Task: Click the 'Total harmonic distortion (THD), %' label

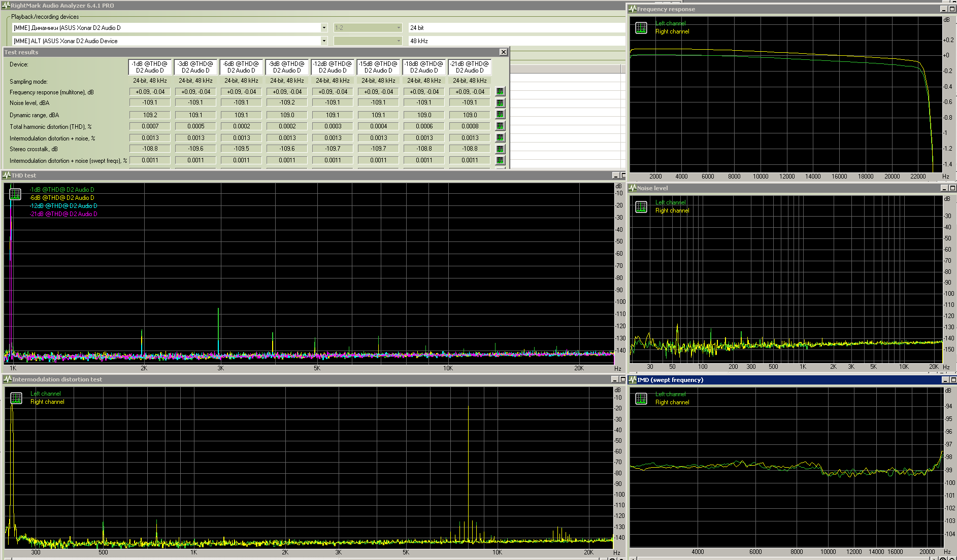Action: [51, 127]
